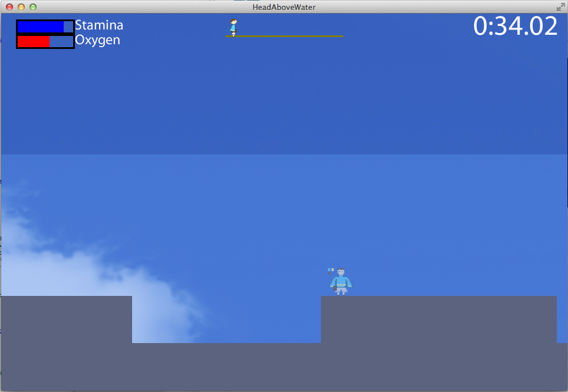Zoom window with the green button

33,7
